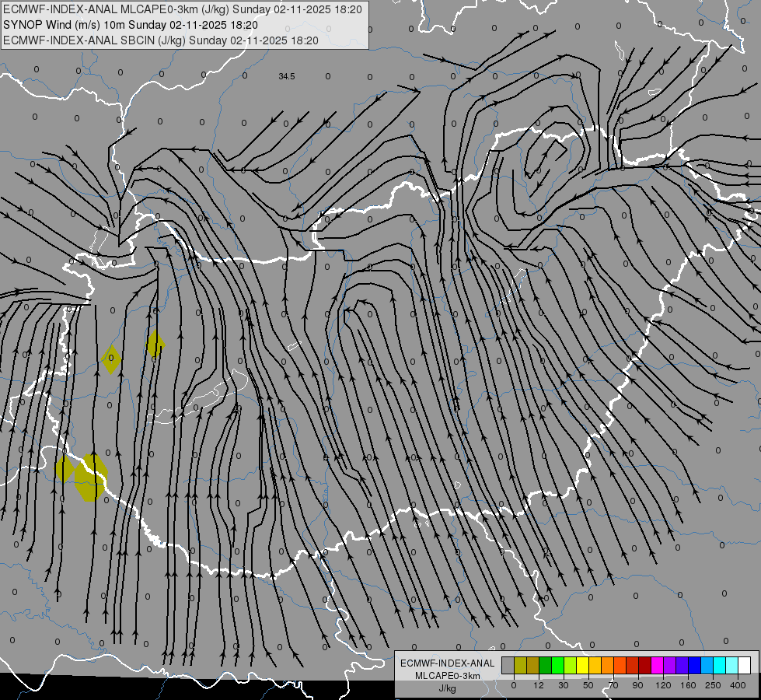Screen dimensions: 761x700
Task: Click the 34.5 value label
Action: pos(287,76)
